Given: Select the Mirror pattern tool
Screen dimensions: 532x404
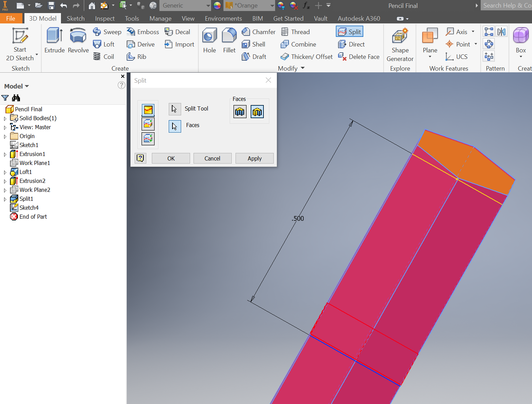Looking at the screenshot, I should click(x=502, y=31).
